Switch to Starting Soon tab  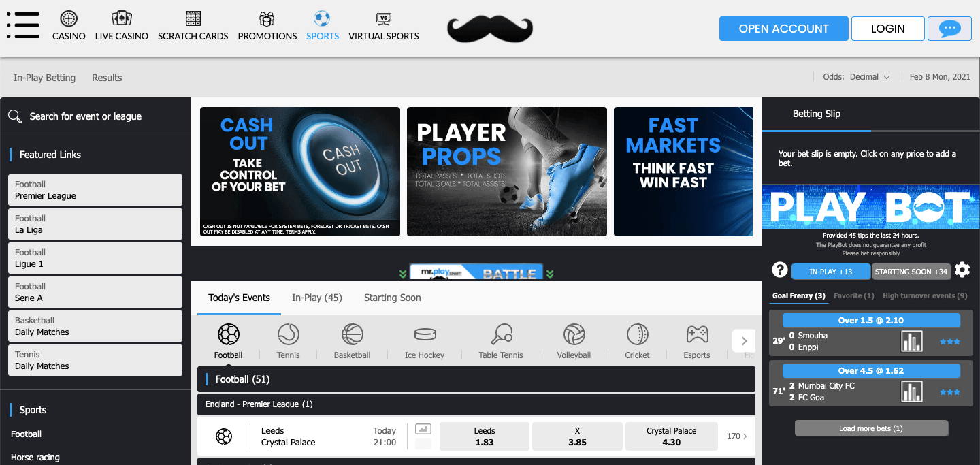[x=393, y=298]
